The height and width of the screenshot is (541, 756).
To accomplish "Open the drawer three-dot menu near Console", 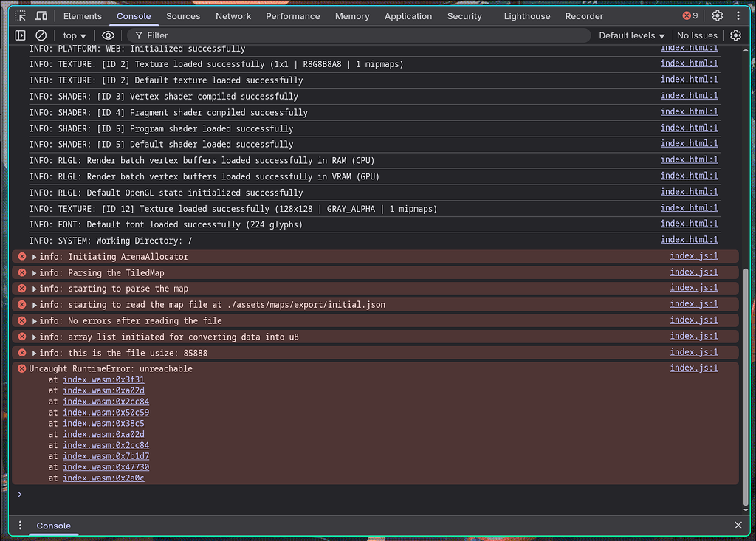I will (x=18, y=524).
